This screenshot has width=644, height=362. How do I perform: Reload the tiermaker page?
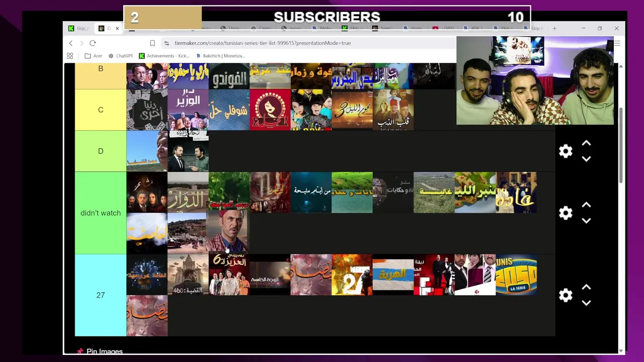coord(93,43)
